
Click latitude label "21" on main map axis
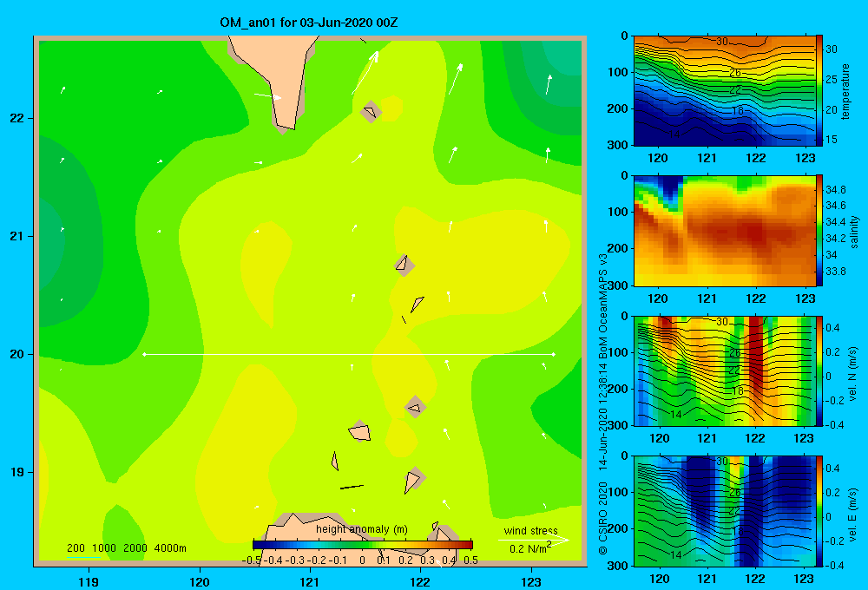pos(17,236)
